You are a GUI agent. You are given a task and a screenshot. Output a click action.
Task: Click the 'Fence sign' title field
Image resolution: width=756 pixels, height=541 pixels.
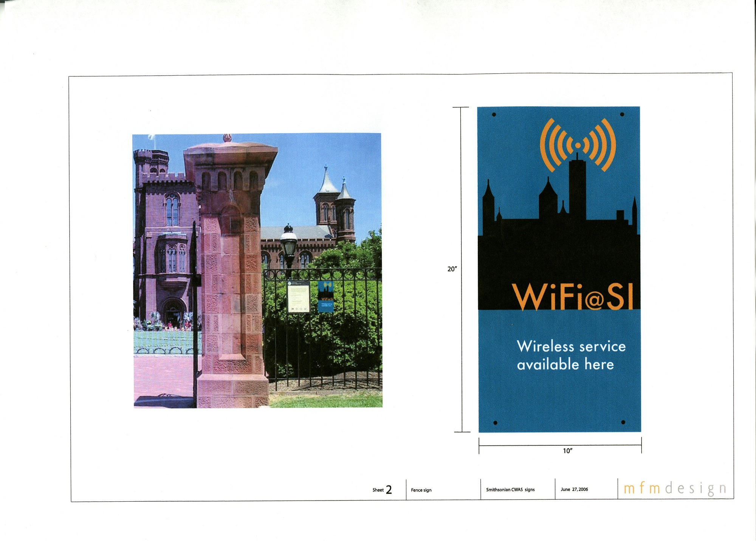[x=421, y=490]
